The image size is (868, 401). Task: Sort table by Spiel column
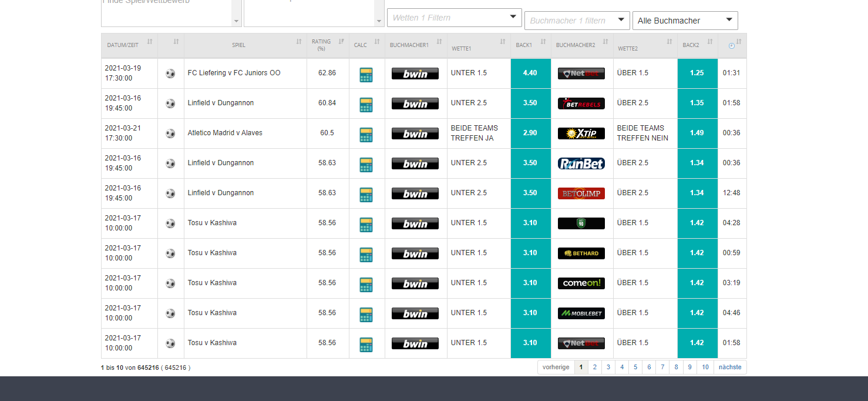tap(245, 45)
